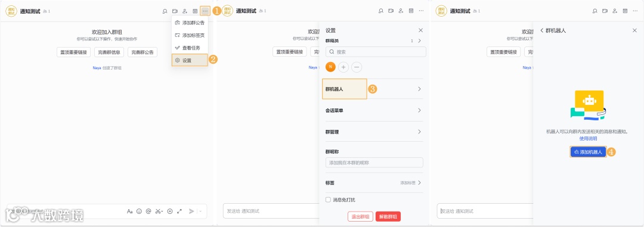Image resolution: width=644 pixels, height=227 pixels.
Task: Click the plus circle to add group member
Action: pyautogui.click(x=344, y=67)
